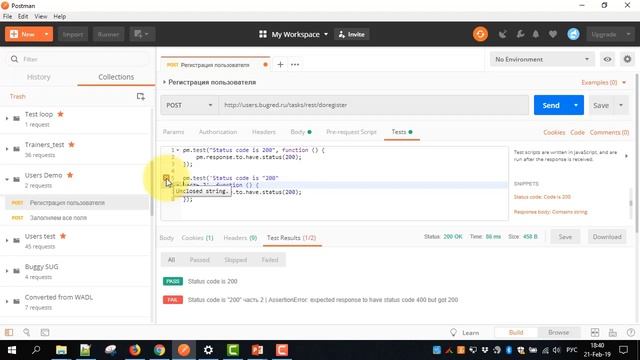Open the environment quick look eye icon
The height and width of the screenshot is (360, 640).
tap(607, 60)
